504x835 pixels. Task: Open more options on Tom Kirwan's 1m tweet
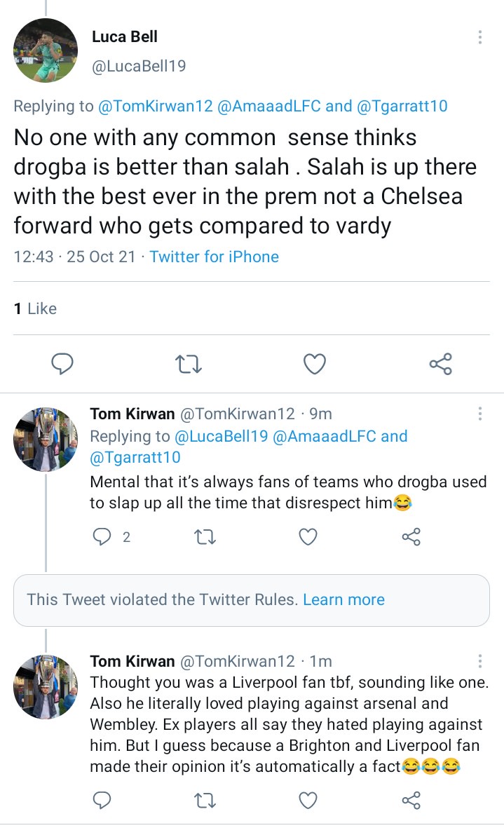(x=480, y=661)
